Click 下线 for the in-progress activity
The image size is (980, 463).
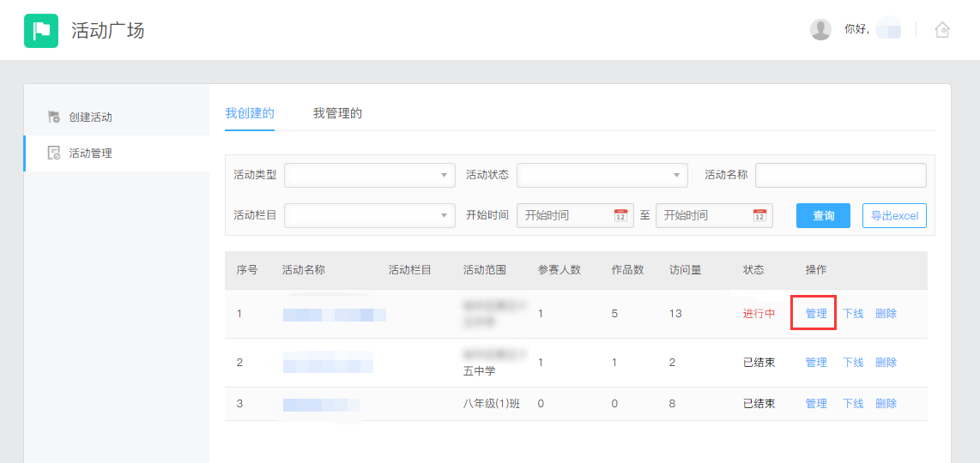click(853, 314)
